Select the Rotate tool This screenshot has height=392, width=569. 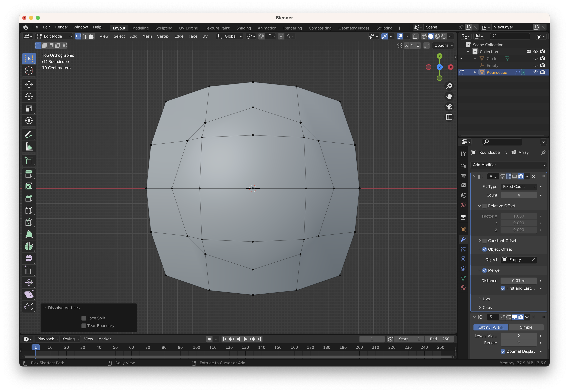[29, 97]
